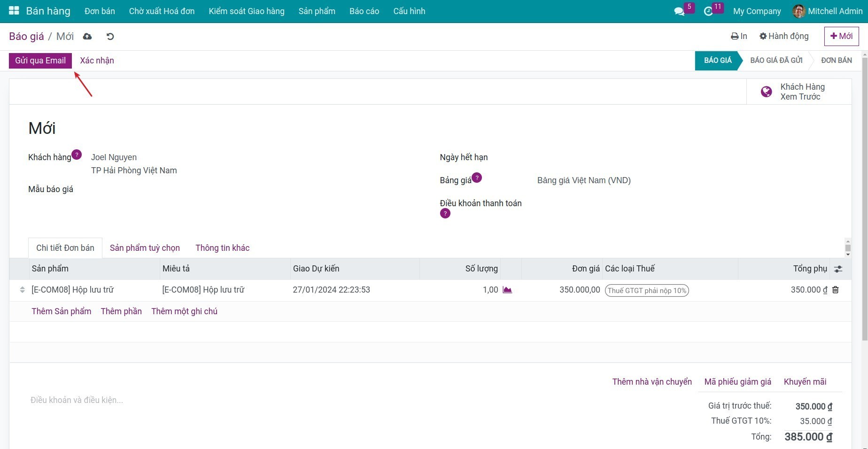868x449 pixels.
Task: Open the chat messages icon
Action: [x=679, y=11]
